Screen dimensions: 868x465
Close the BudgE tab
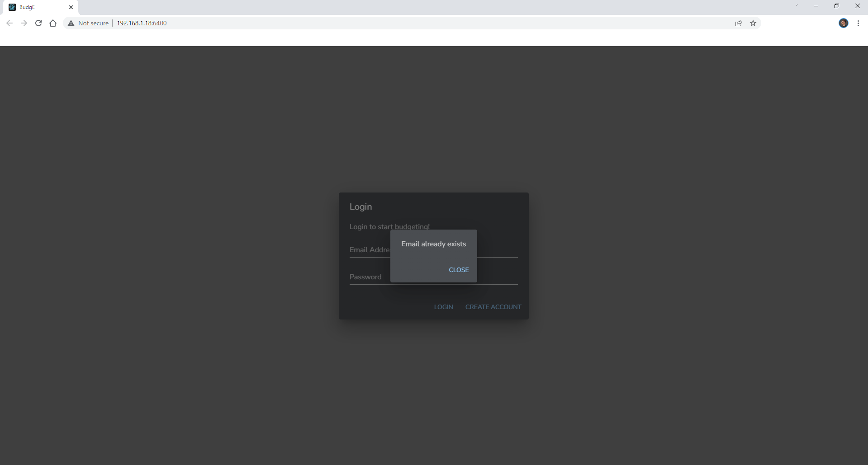click(x=71, y=7)
